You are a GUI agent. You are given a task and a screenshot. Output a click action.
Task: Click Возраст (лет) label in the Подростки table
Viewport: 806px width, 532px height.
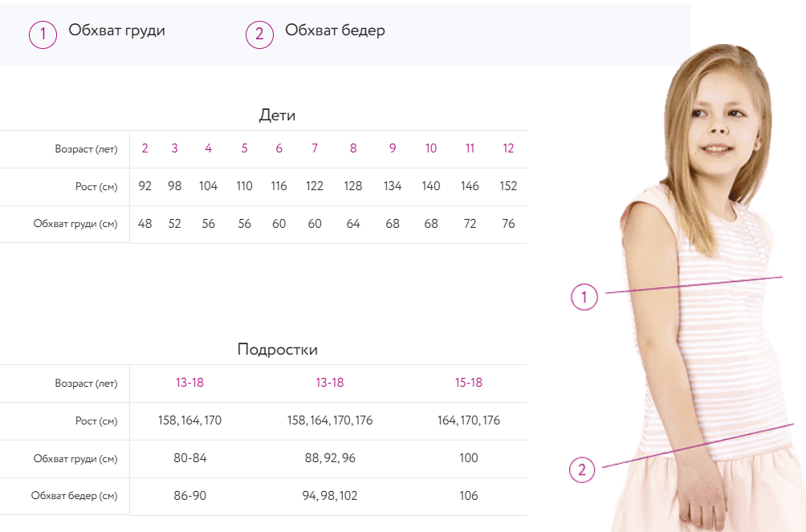coord(86,384)
